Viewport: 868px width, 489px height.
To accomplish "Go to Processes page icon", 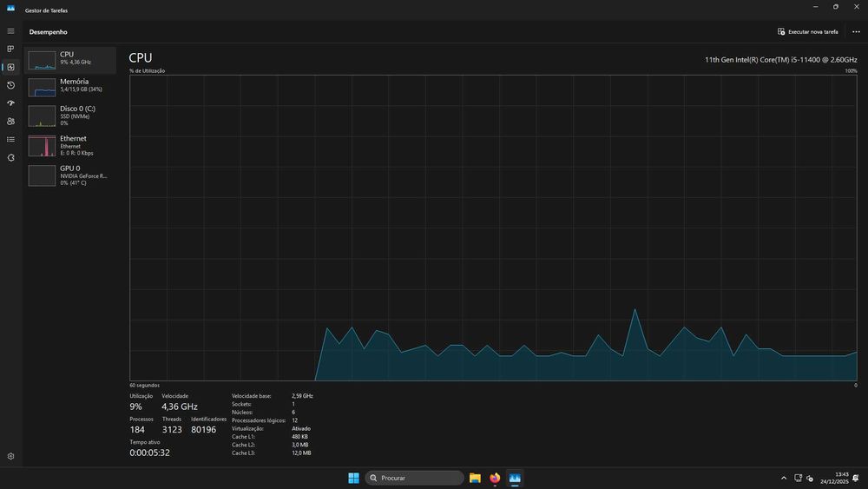I will coord(10,49).
